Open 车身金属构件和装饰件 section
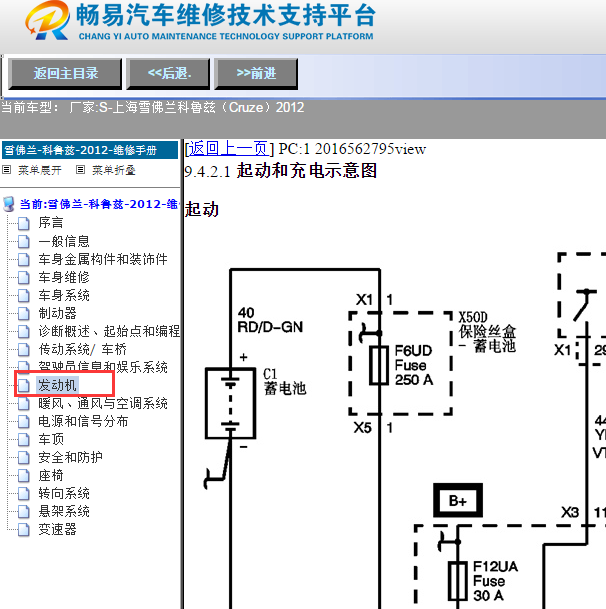606x609 pixels. [103, 259]
